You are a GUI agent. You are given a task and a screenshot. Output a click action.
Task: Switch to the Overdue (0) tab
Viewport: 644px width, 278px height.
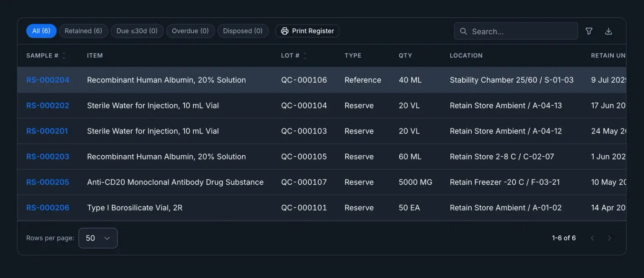pyautogui.click(x=190, y=31)
